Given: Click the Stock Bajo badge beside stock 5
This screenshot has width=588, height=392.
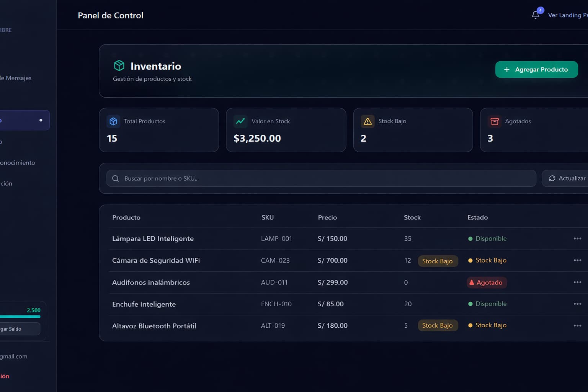Looking at the screenshot, I should [x=438, y=325].
